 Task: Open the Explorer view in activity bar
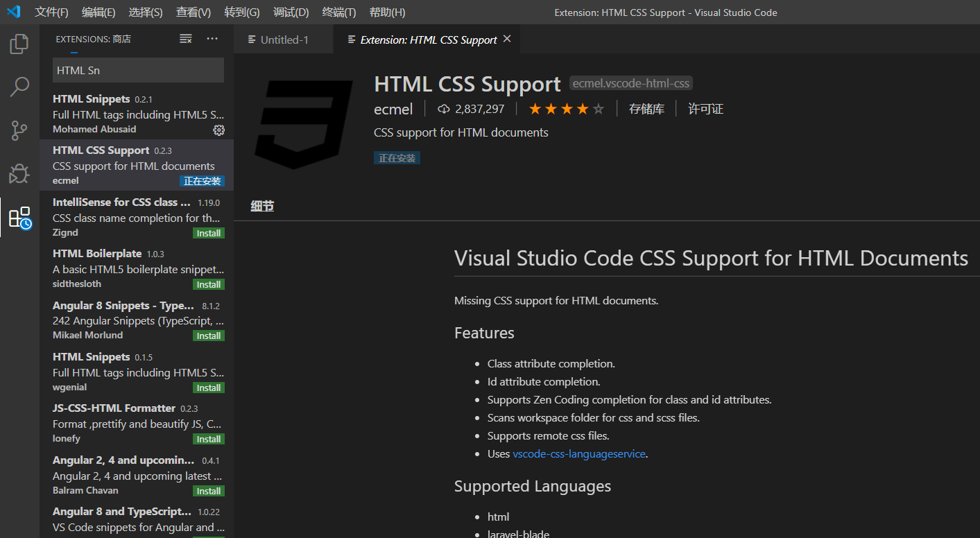[x=19, y=44]
